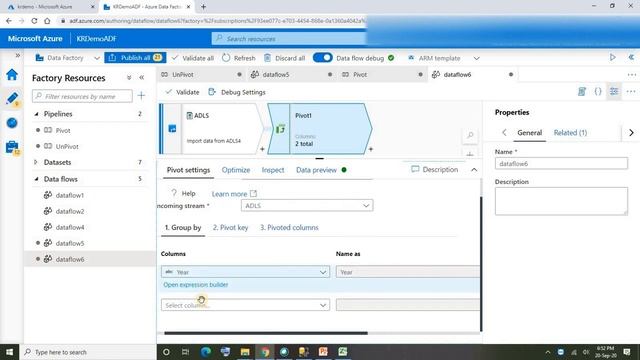The image size is (640, 360).
Task: Click the Description button
Action: tap(434, 169)
